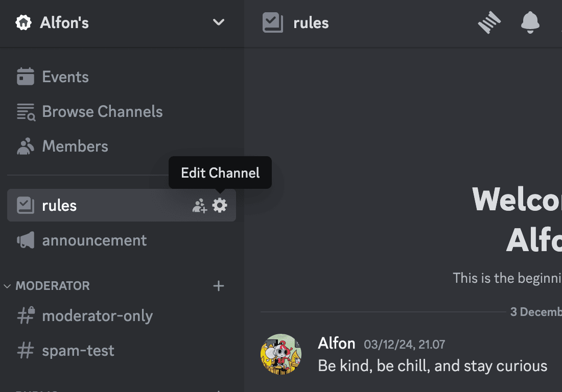Click the Events calendar icon
The image size is (562, 392).
(x=26, y=77)
